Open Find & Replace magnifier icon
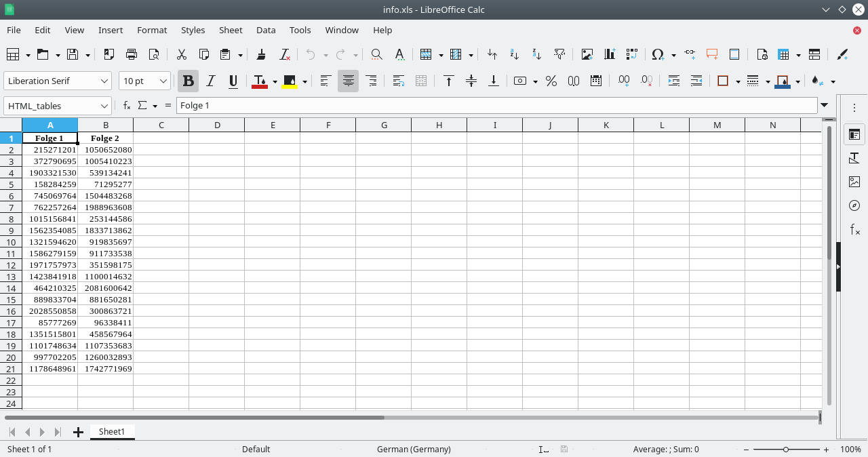Screen dimensions: 868x457 (376, 55)
